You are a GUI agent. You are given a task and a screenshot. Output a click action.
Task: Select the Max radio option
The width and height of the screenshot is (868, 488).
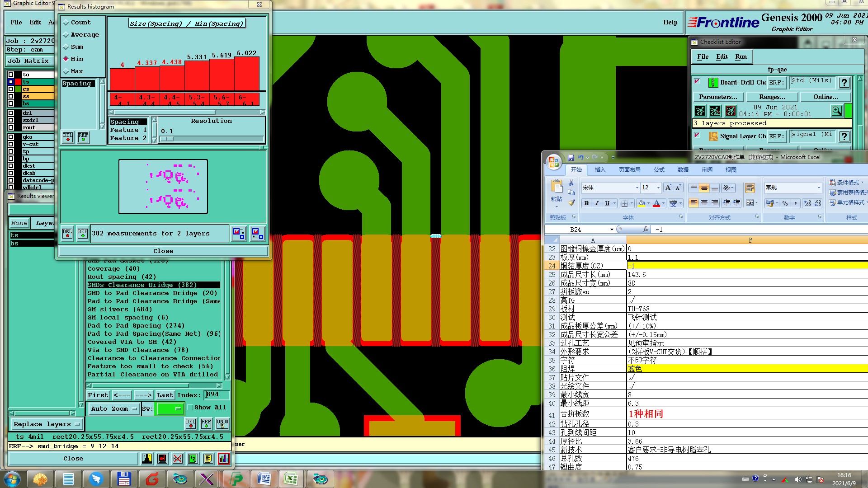tap(66, 71)
